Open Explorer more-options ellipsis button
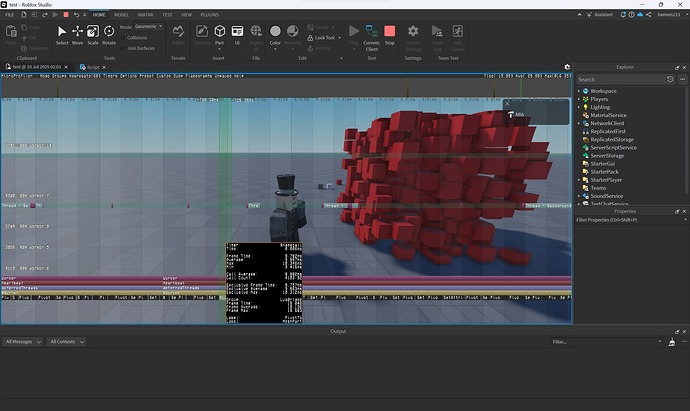 (x=683, y=79)
